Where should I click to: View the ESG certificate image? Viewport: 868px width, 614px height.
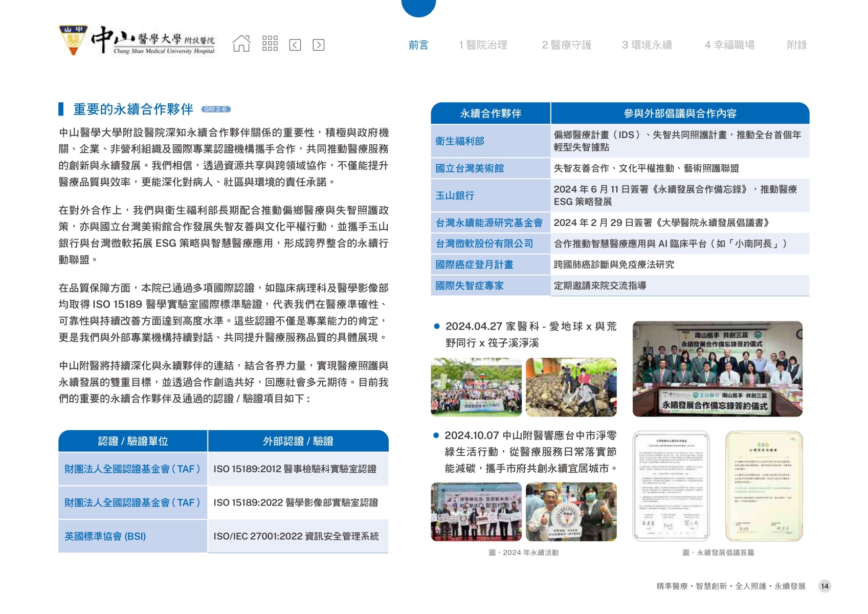click(764, 486)
